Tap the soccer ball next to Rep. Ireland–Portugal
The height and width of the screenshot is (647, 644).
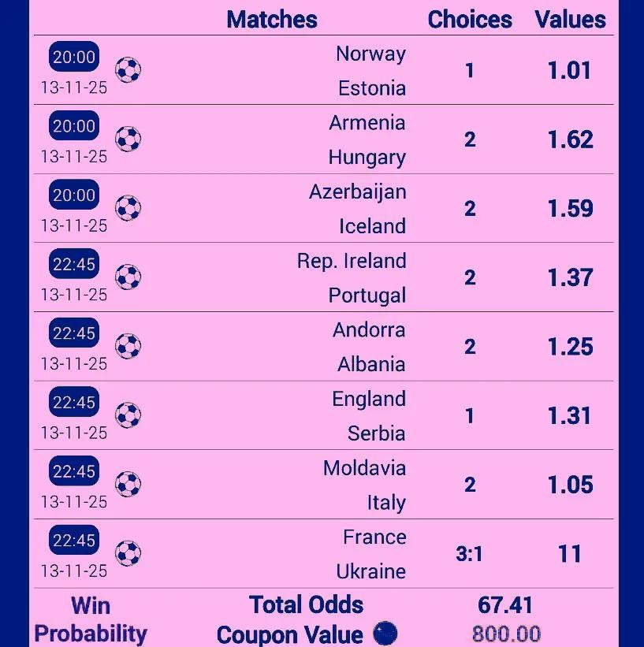(x=128, y=277)
